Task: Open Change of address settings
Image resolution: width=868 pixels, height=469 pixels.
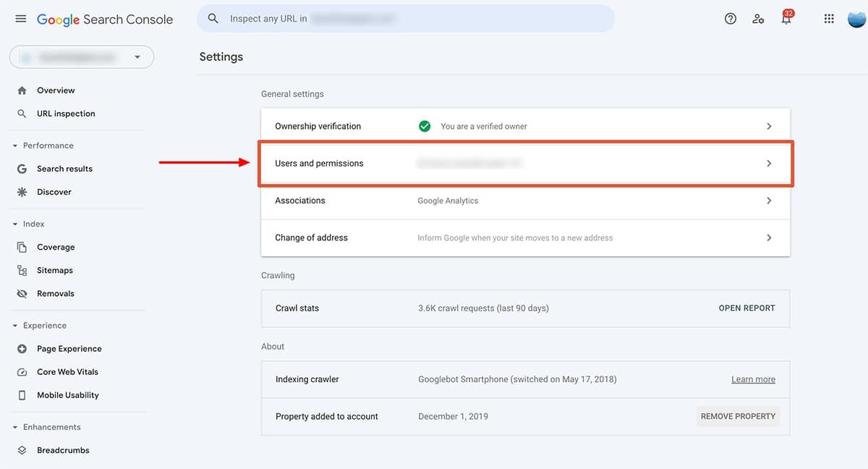Action: 525,237
